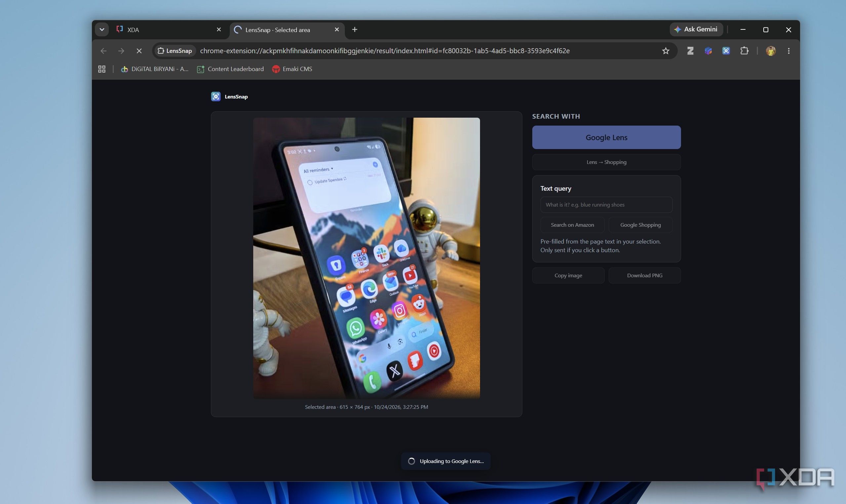The image size is (846, 504).
Task: Click the LensSnap extension chip in address bar
Action: [175, 51]
